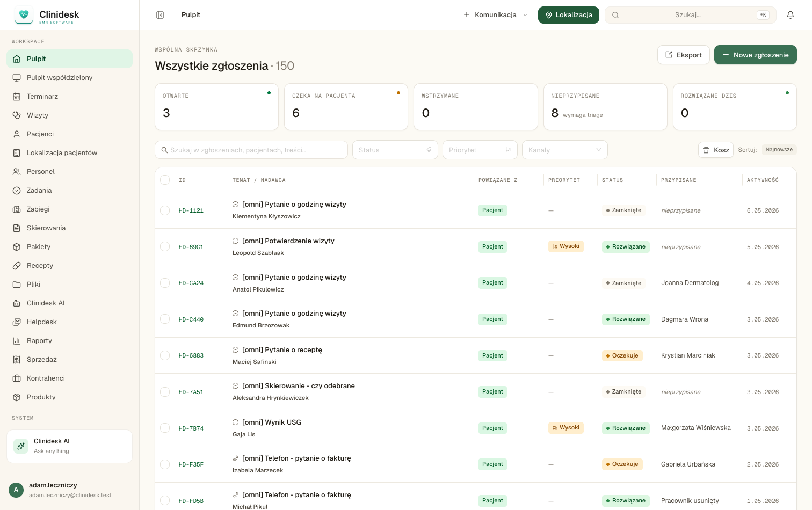Select the checkbox for ticket HD-C440
This screenshot has height=510, width=812.
[165, 319]
